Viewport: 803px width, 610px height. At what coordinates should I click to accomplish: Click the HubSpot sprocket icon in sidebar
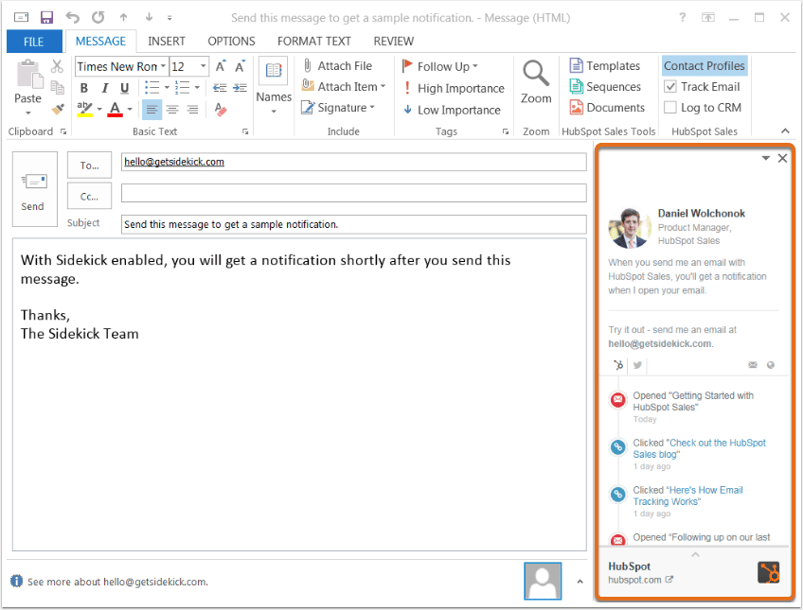coord(619,365)
